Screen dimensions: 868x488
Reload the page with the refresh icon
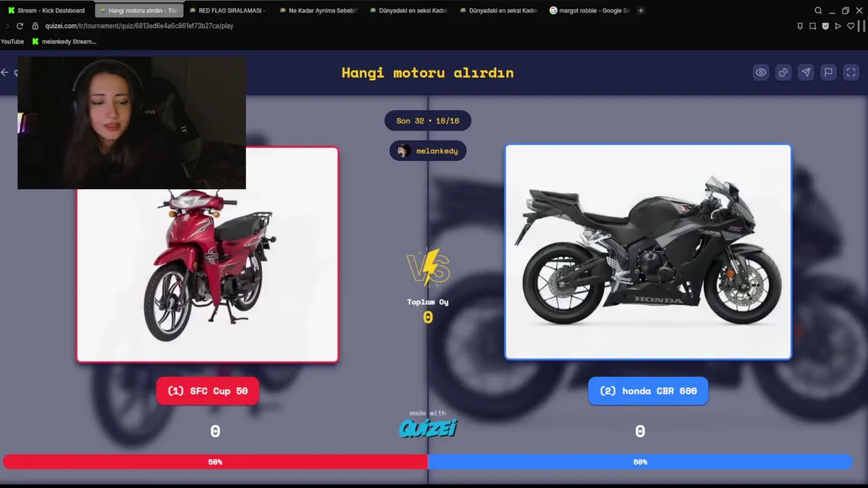[x=20, y=26]
